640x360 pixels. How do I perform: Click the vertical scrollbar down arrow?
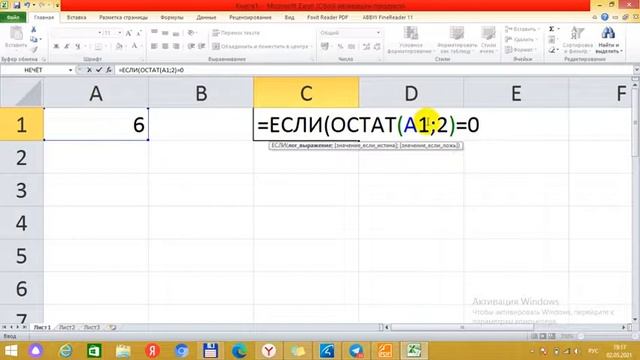(635, 320)
